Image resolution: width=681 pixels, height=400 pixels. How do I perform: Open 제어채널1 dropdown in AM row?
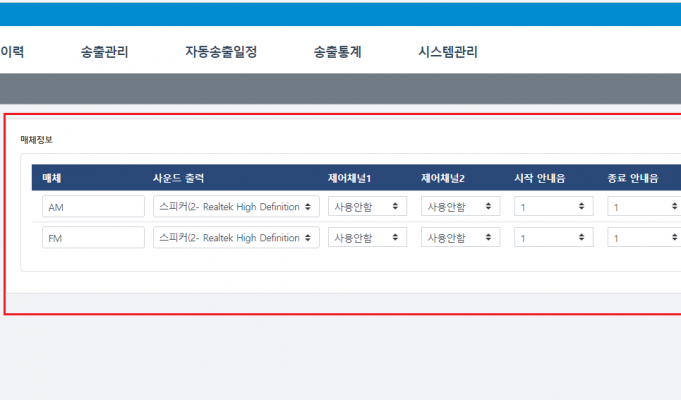[x=367, y=206]
